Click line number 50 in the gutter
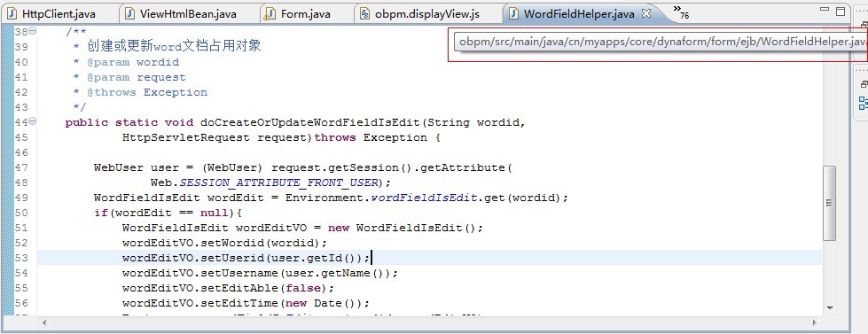This screenshot has height=334, width=868. (21, 213)
